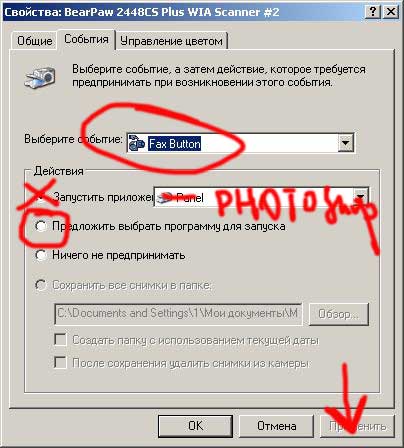Expand the Выберите событие dropdown arrow

pos(346,143)
